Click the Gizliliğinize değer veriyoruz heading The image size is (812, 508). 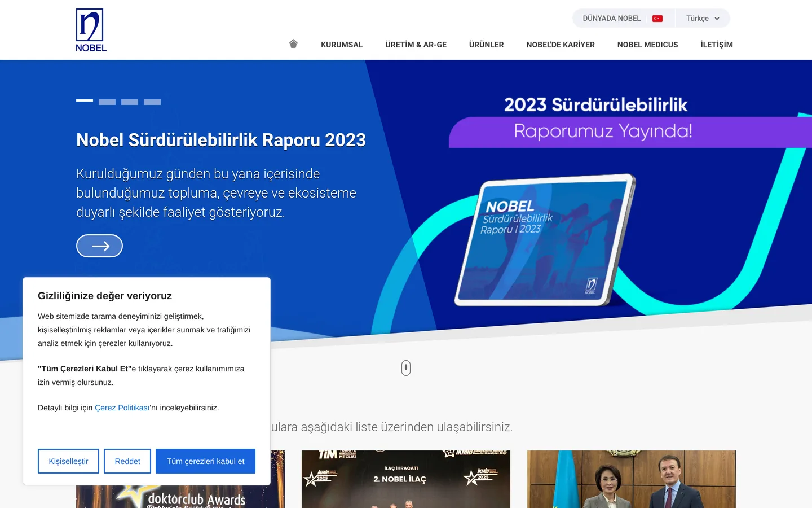pyautogui.click(x=105, y=296)
